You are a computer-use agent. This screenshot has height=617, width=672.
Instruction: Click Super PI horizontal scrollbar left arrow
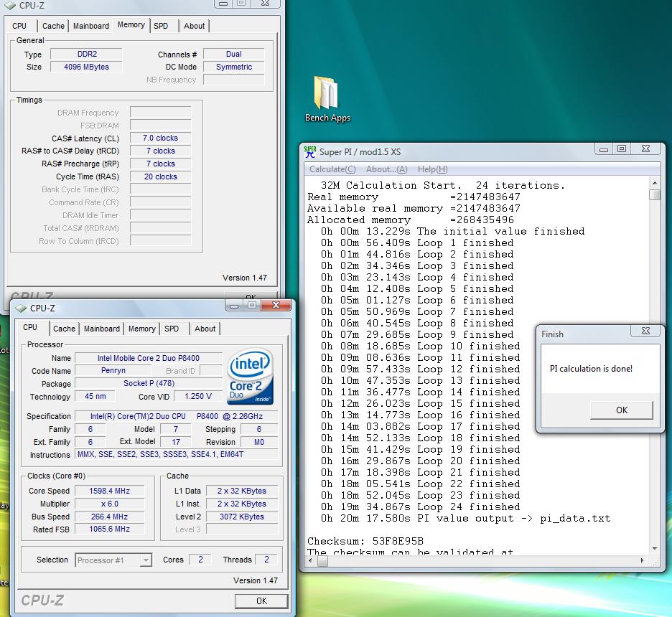311,560
